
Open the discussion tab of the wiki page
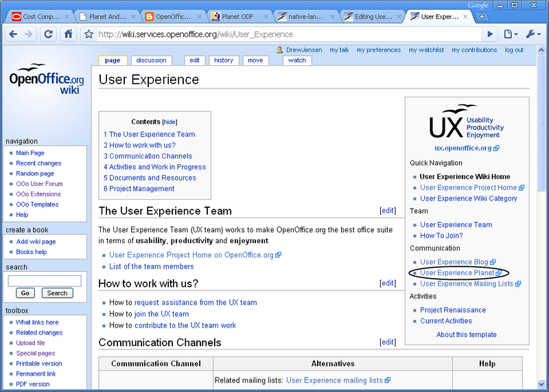(x=151, y=60)
